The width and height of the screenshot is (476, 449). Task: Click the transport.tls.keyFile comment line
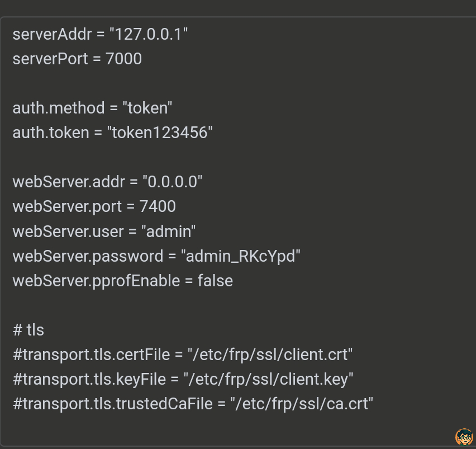tap(183, 380)
